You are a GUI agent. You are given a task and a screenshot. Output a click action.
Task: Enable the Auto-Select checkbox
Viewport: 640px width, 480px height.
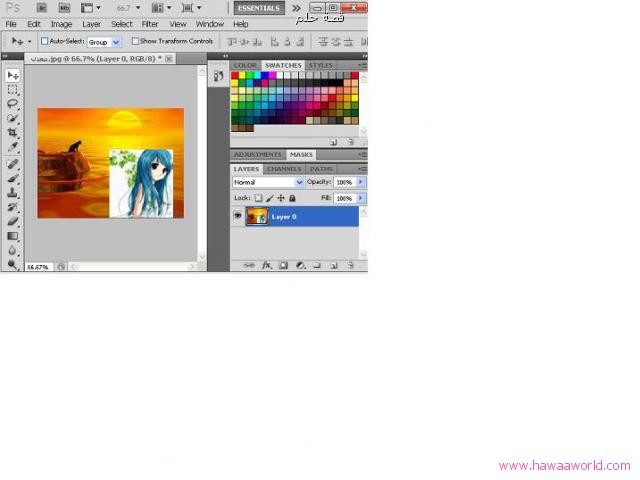[x=44, y=42]
